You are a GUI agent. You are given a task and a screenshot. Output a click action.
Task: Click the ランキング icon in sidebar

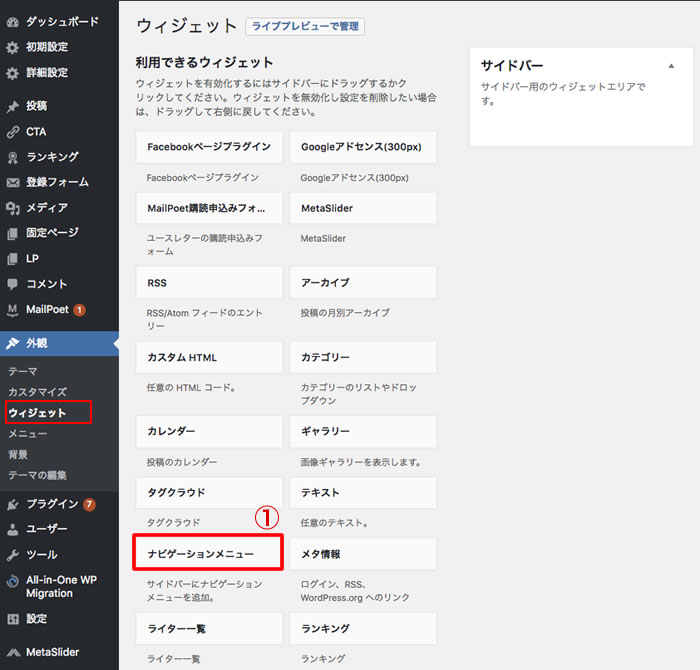(12, 157)
